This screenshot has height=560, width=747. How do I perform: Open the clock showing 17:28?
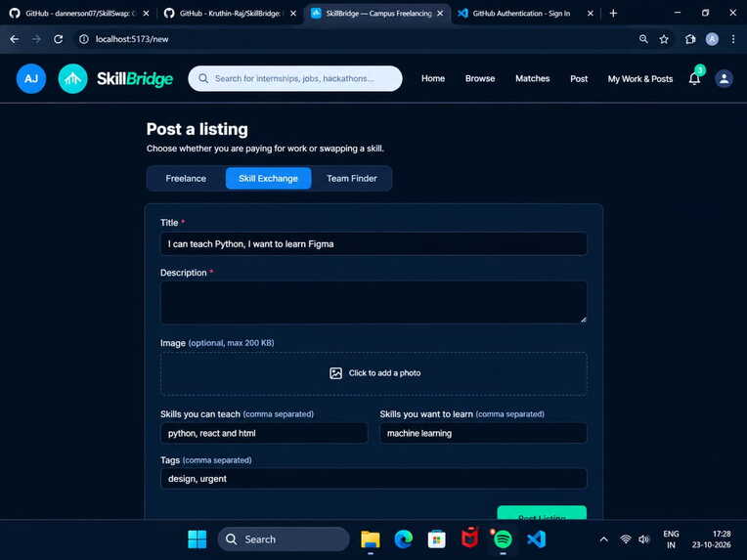pyautogui.click(x=711, y=539)
